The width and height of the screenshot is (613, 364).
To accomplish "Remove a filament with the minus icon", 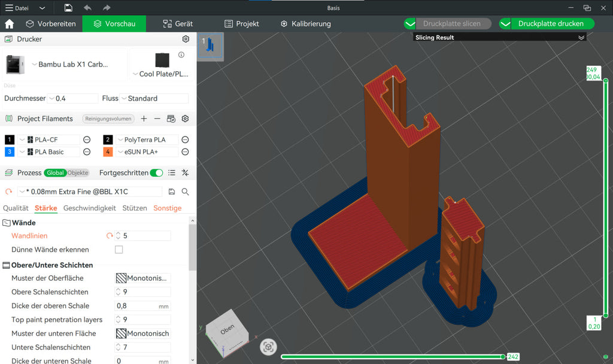I will [x=157, y=119].
